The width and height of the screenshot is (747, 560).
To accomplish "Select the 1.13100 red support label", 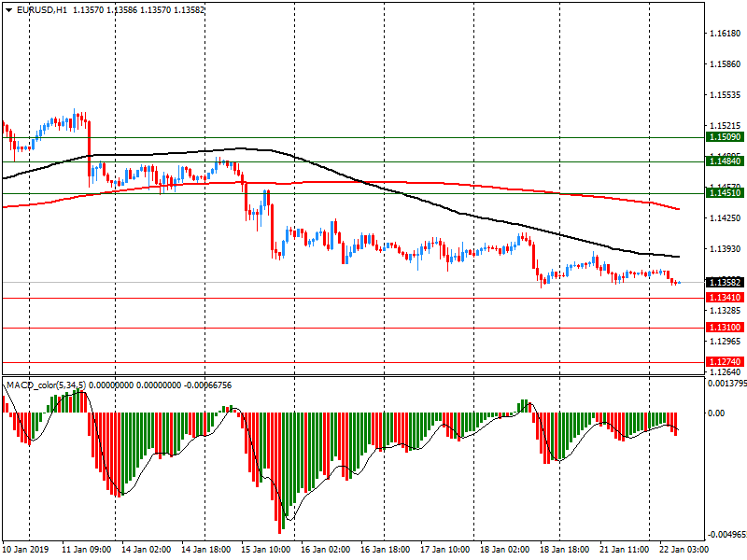I will pyautogui.click(x=725, y=328).
